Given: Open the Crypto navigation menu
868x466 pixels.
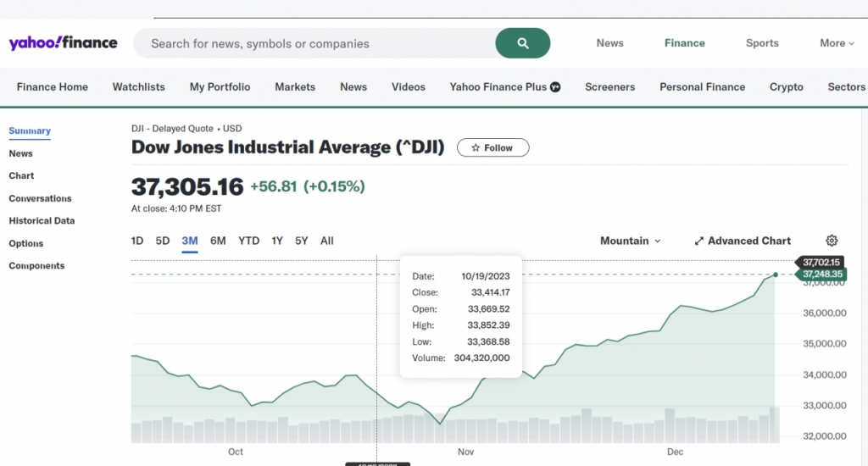Looking at the screenshot, I should (x=786, y=87).
